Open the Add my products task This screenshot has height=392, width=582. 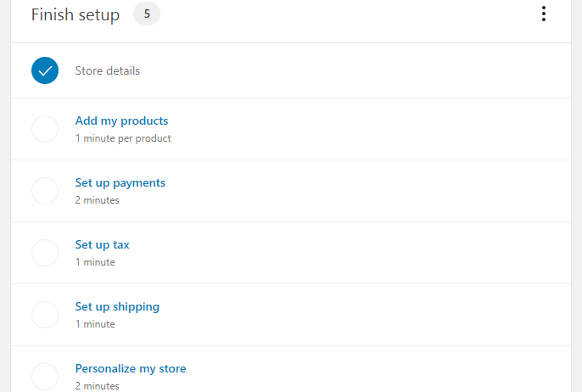122,121
